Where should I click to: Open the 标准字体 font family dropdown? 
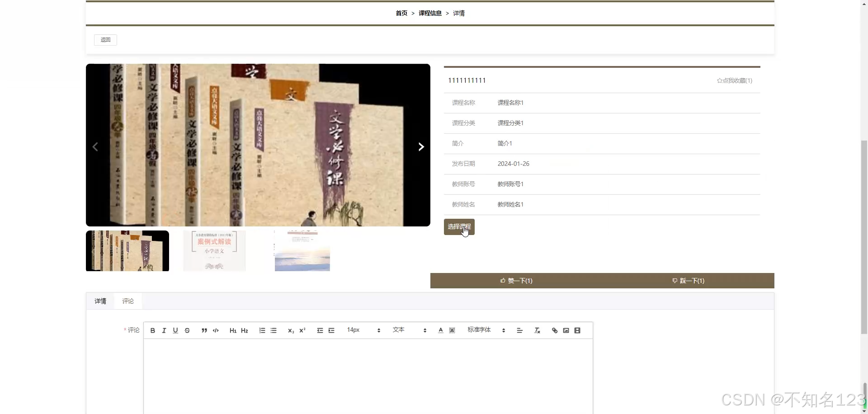point(486,330)
